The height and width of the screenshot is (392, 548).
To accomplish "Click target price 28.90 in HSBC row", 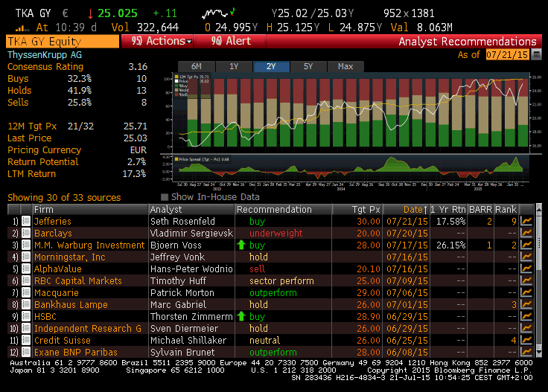I will 369,316.
